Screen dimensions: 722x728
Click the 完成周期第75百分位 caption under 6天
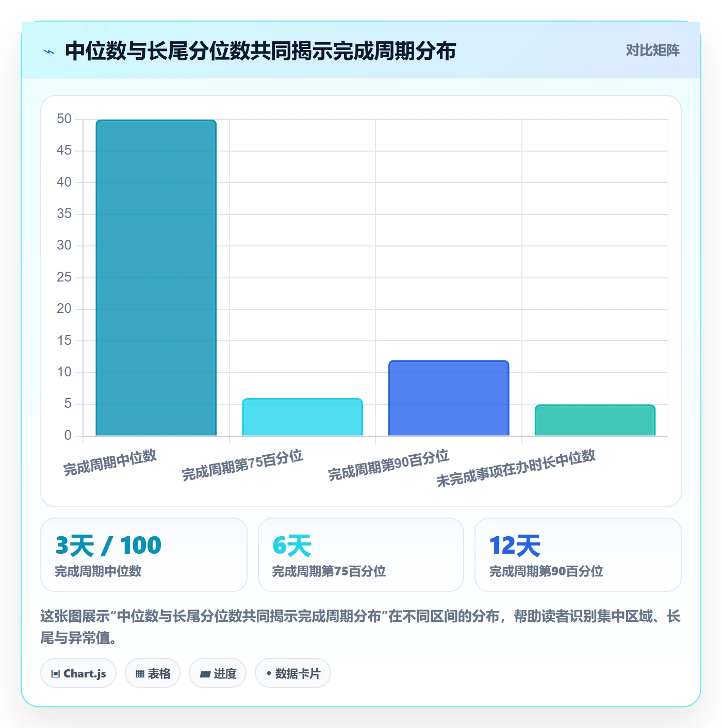(329, 571)
